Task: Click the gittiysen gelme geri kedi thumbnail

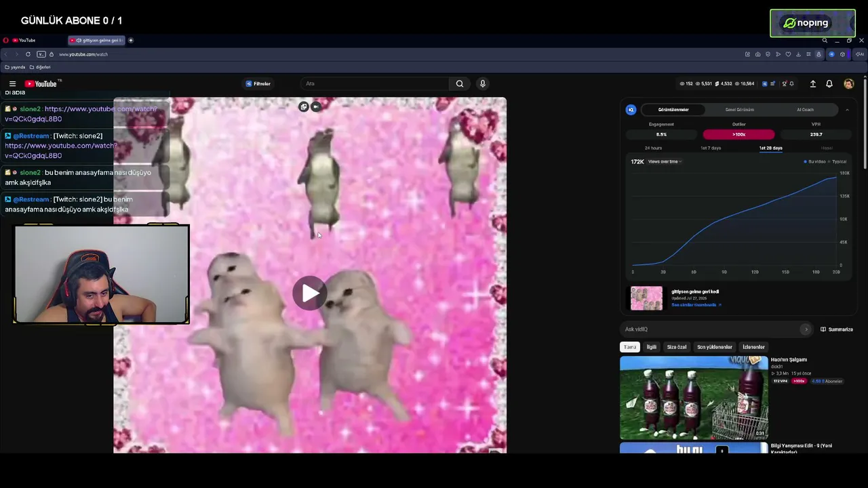Action: tap(646, 298)
